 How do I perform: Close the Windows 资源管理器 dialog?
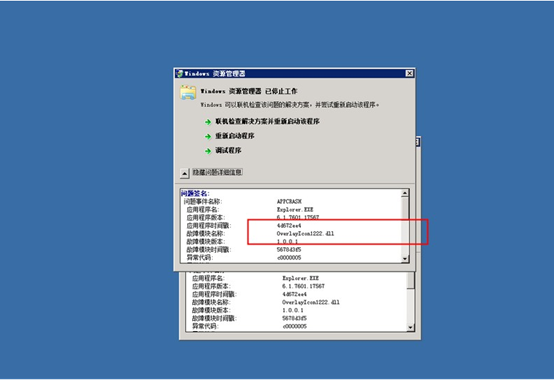point(409,73)
